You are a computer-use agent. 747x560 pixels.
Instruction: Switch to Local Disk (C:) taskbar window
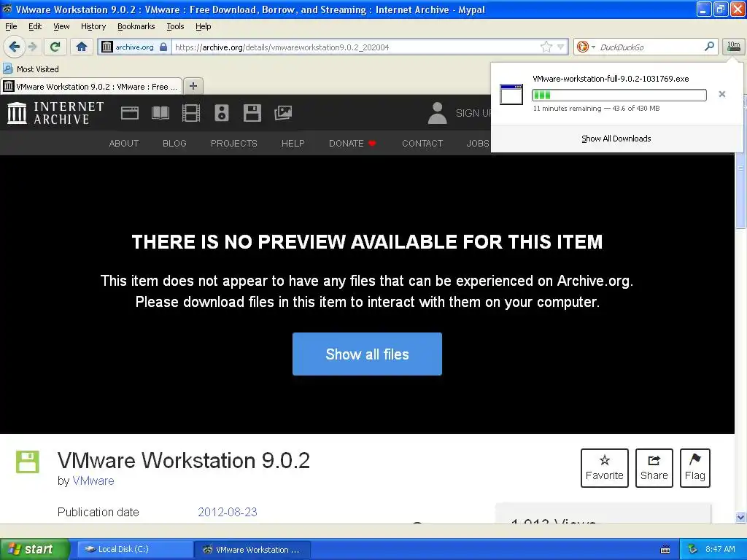click(135, 550)
